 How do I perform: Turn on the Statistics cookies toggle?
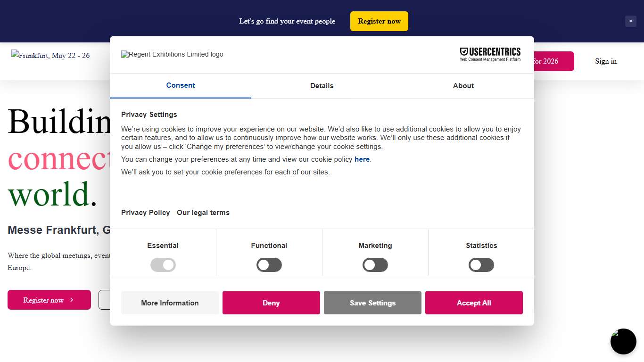[481, 265]
